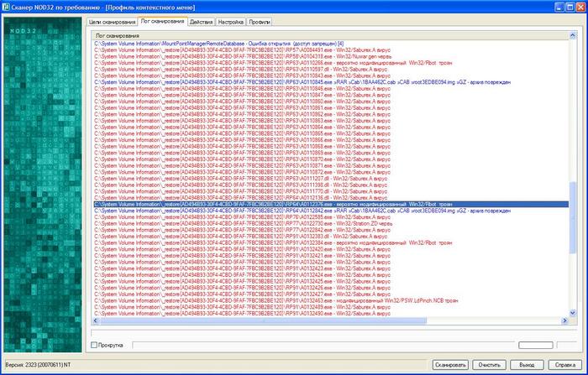The image size is (588, 375).
Task: Select the A0110865.exe Saburex.A row
Action: [x=331, y=133]
